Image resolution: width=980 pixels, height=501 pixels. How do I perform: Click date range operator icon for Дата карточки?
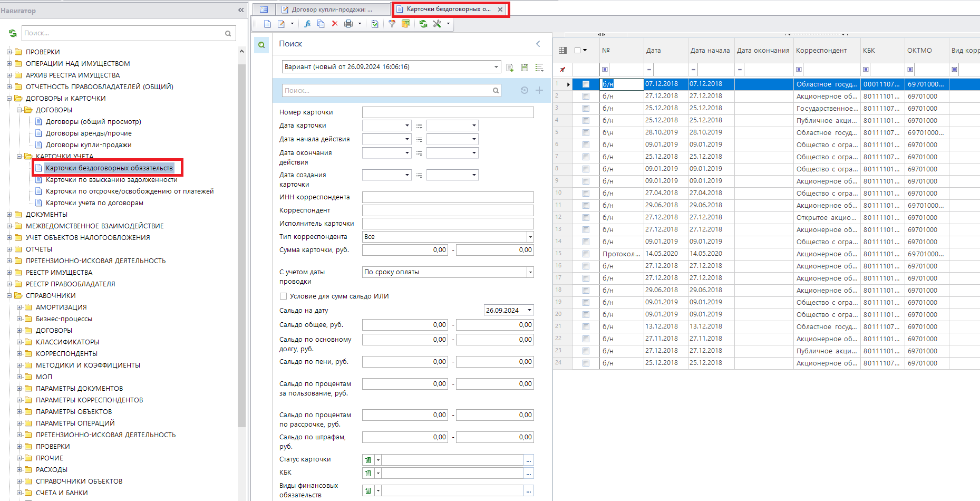click(419, 126)
